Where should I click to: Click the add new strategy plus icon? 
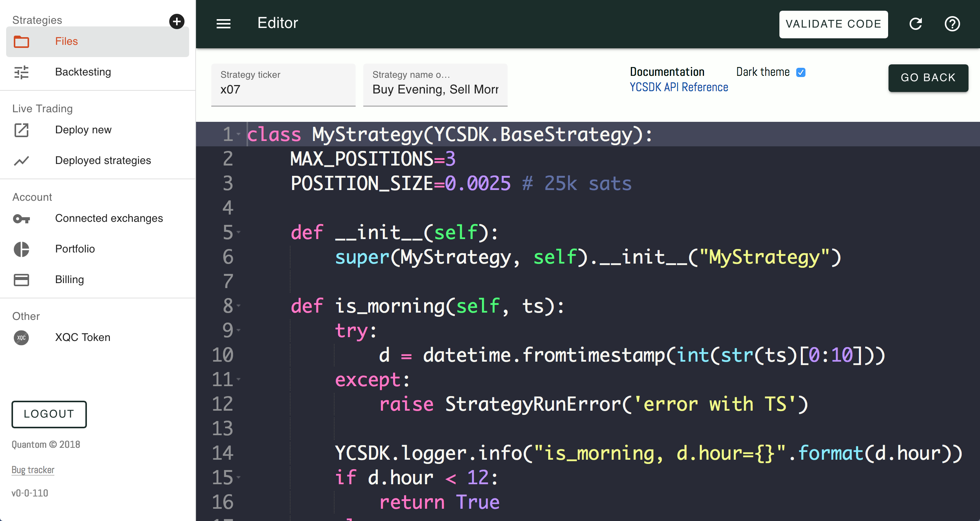[176, 21]
